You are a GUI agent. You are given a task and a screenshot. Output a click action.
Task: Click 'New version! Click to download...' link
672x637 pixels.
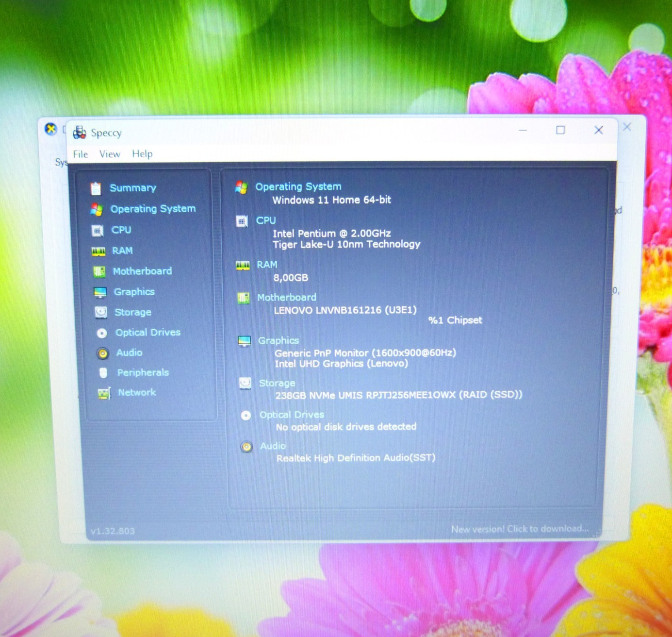[x=520, y=529]
